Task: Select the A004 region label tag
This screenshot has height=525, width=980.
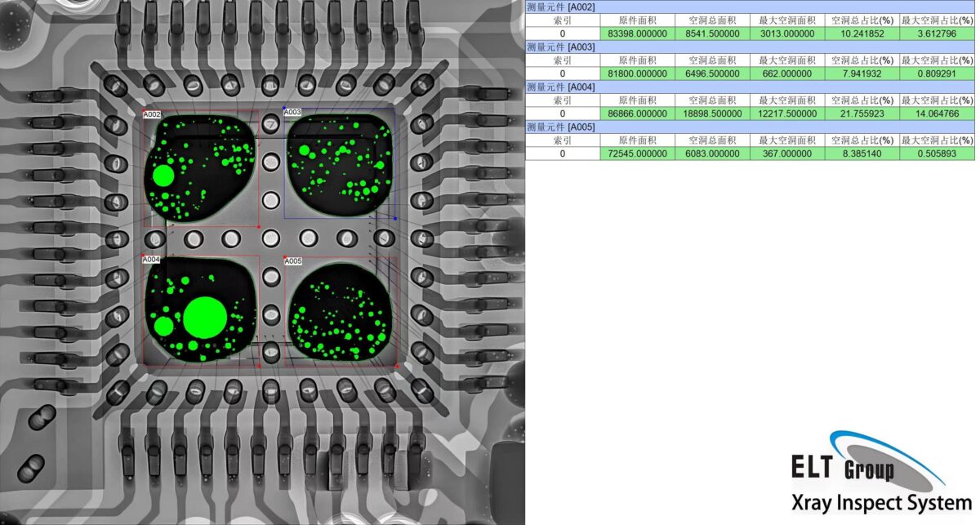Action: click(x=149, y=259)
